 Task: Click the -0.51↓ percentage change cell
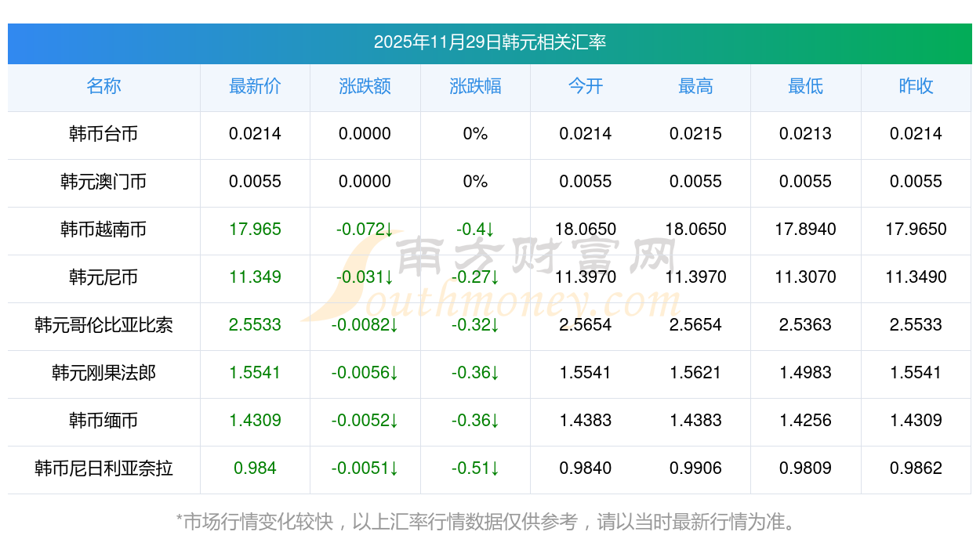475,468
